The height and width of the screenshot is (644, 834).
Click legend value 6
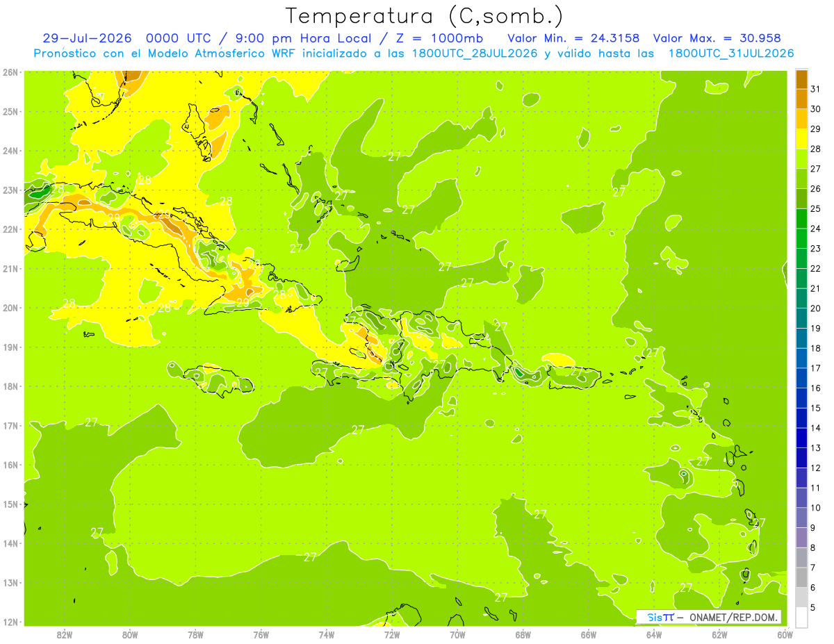813,588
